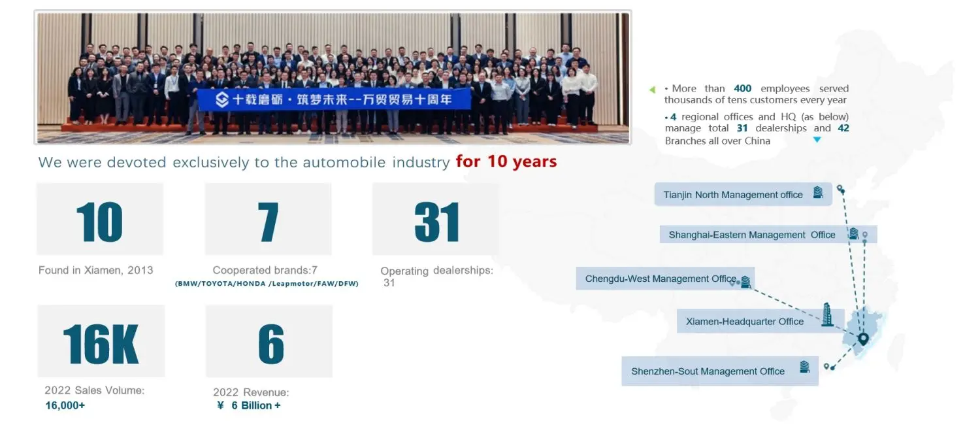The height and width of the screenshot is (425, 980).
Task: Select the Shenzhen-Sout Management Office label
Action: pyautogui.click(x=720, y=371)
